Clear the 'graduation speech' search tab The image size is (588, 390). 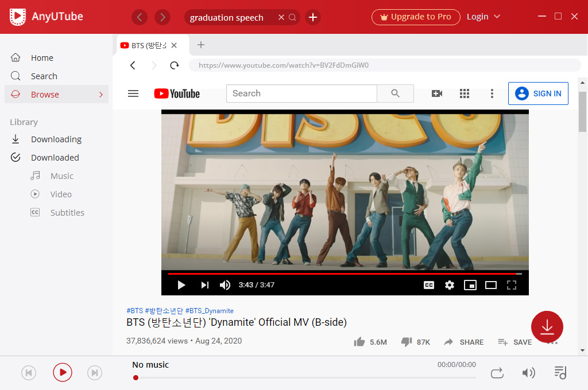(x=281, y=17)
